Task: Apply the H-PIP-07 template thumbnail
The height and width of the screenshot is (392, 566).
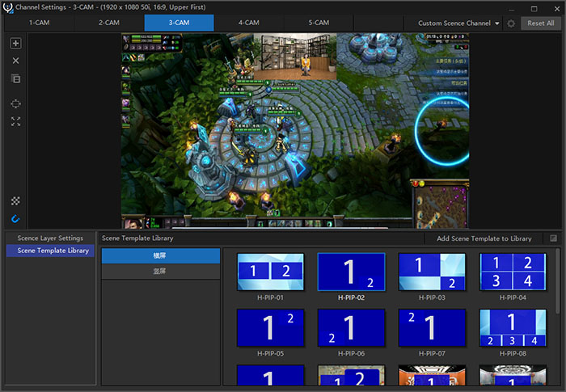Action: click(432, 328)
